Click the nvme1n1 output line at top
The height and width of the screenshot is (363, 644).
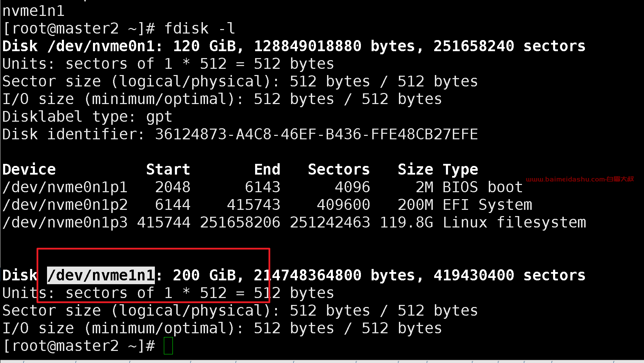pyautogui.click(x=34, y=11)
